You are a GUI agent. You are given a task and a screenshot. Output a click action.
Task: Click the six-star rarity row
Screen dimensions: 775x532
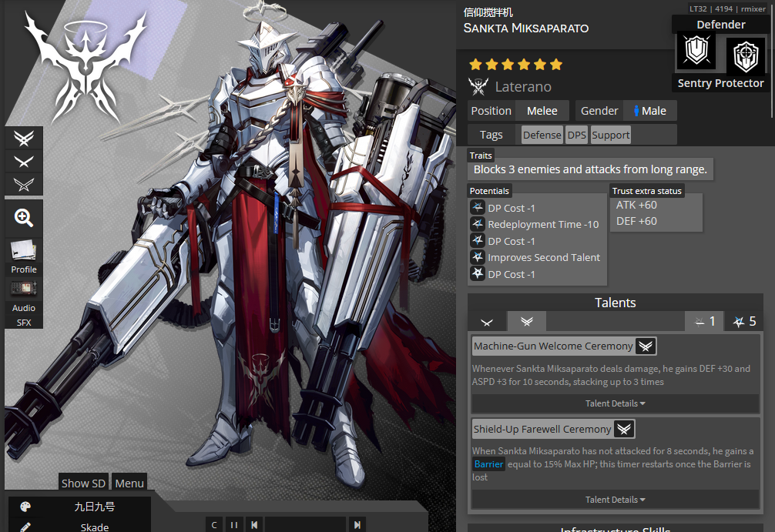[x=516, y=64]
